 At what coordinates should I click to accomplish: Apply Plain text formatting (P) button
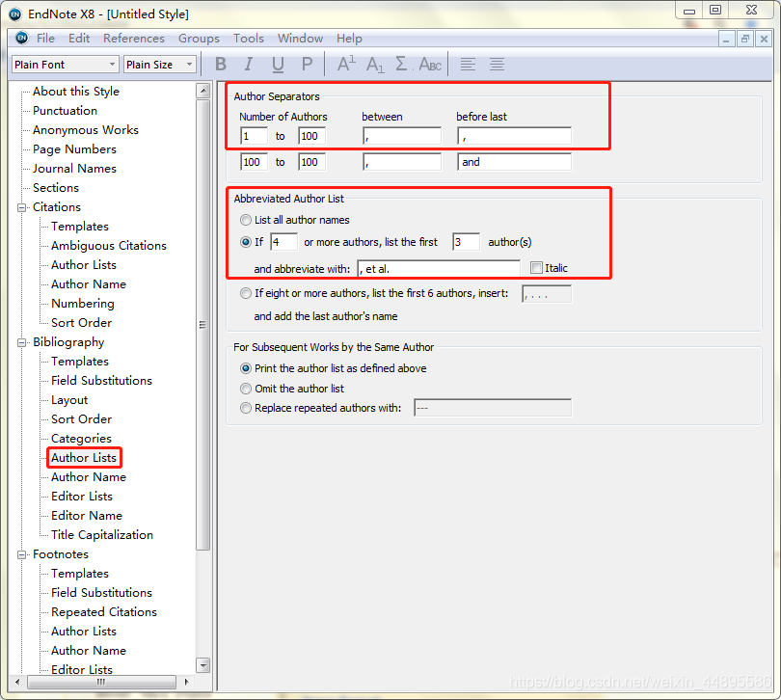tap(307, 65)
